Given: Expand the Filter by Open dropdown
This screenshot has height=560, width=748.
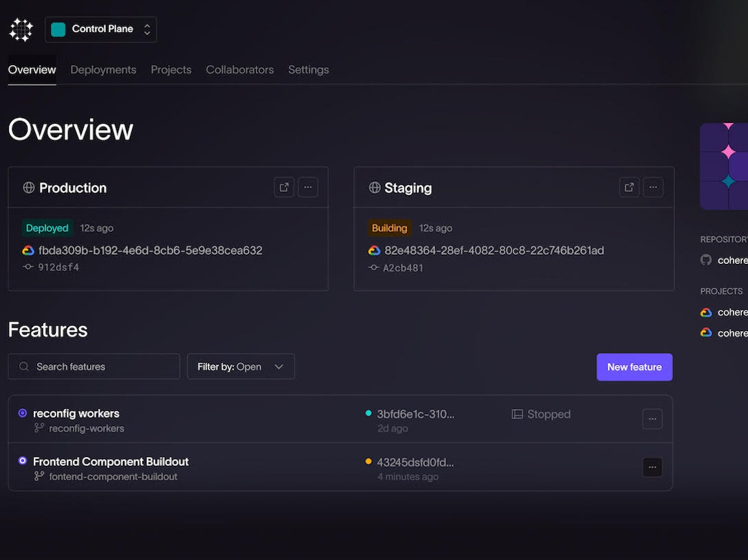Looking at the screenshot, I should (241, 367).
